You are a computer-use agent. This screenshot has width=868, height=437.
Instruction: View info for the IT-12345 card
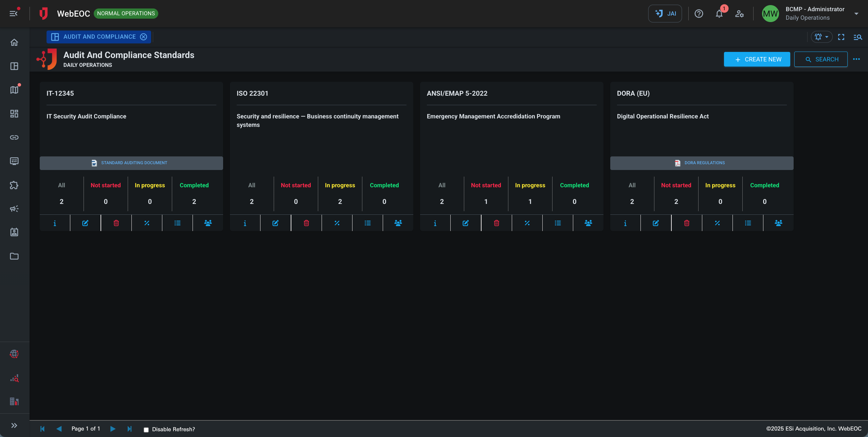[55, 223]
